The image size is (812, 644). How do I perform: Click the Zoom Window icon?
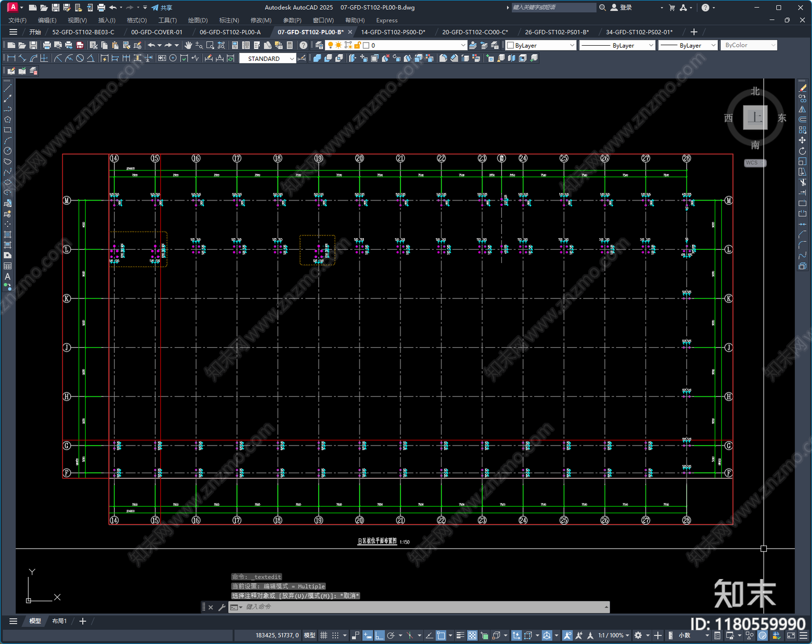point(210,45)
